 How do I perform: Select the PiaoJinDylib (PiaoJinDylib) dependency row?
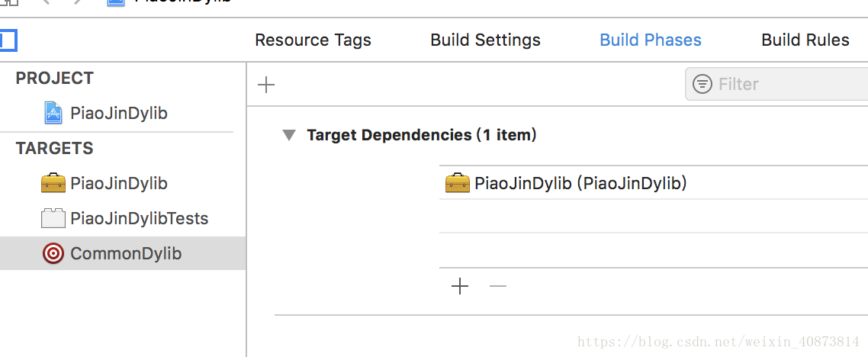click(654, 182)
